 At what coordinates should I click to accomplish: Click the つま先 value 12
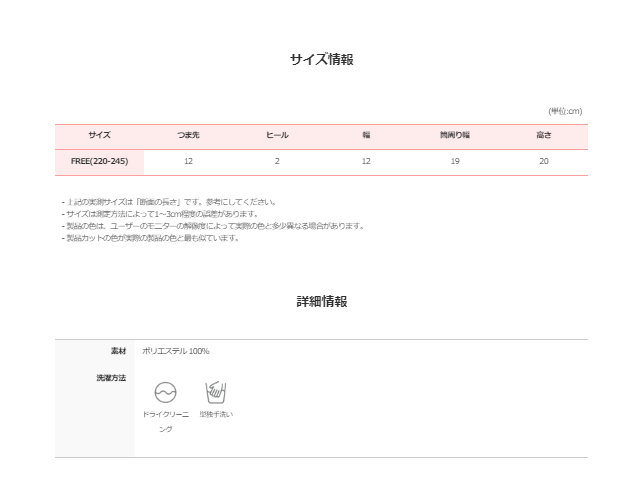[188, 161]
